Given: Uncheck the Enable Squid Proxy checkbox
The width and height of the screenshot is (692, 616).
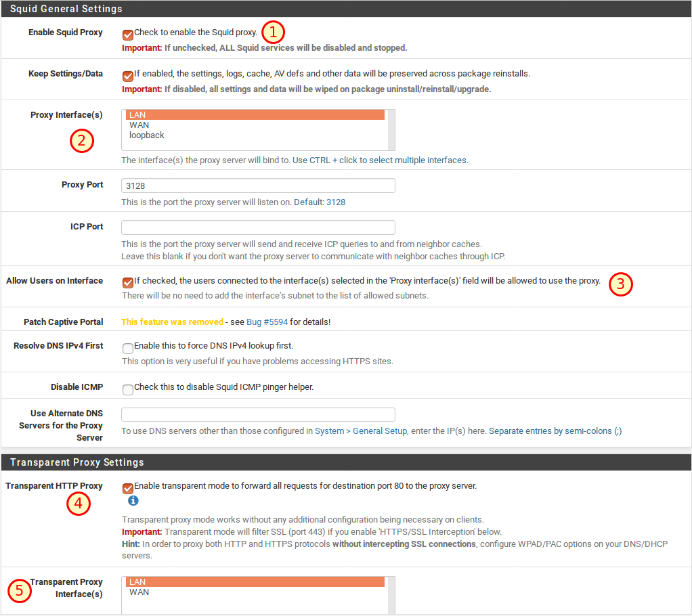Looking at the screenshot, I should [x=128, y=35].
